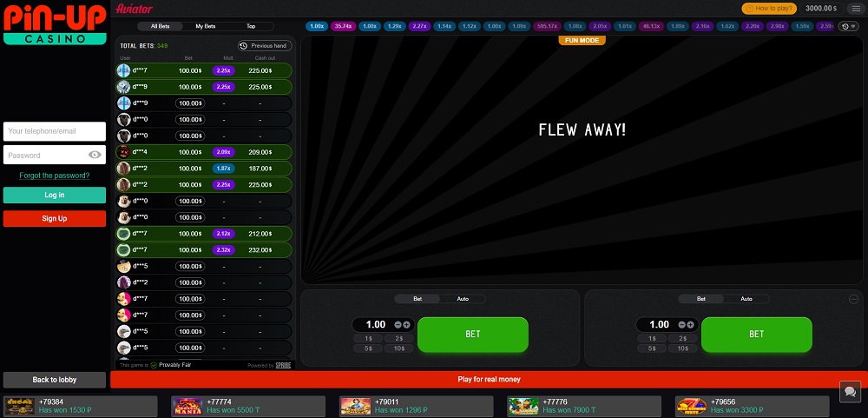The image size is (868, 418).
Task: Switch second bet panel to Bet mode
Action: [x=701, y=299]
